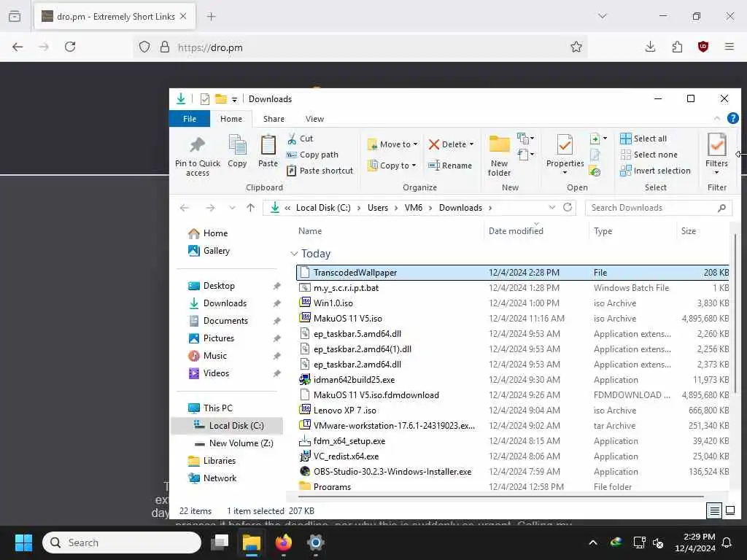Switch to details view layout icon
Image resolution: width=747 pixels, height=560 pixels.
(x=714, y=511)
